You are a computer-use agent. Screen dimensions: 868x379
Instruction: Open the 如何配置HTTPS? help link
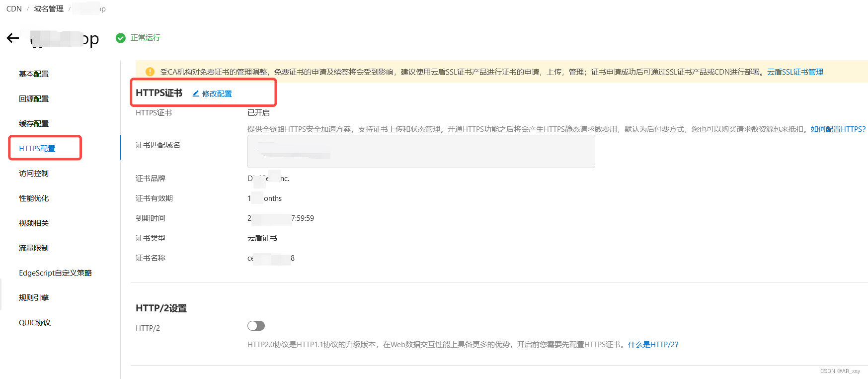(838, 129)
